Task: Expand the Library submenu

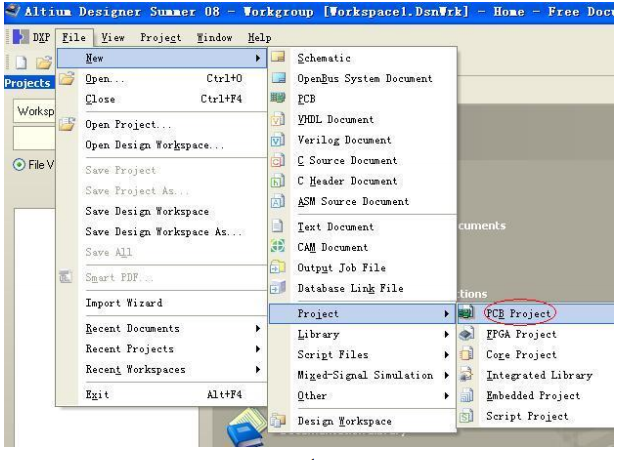Action: pos(447,334)
